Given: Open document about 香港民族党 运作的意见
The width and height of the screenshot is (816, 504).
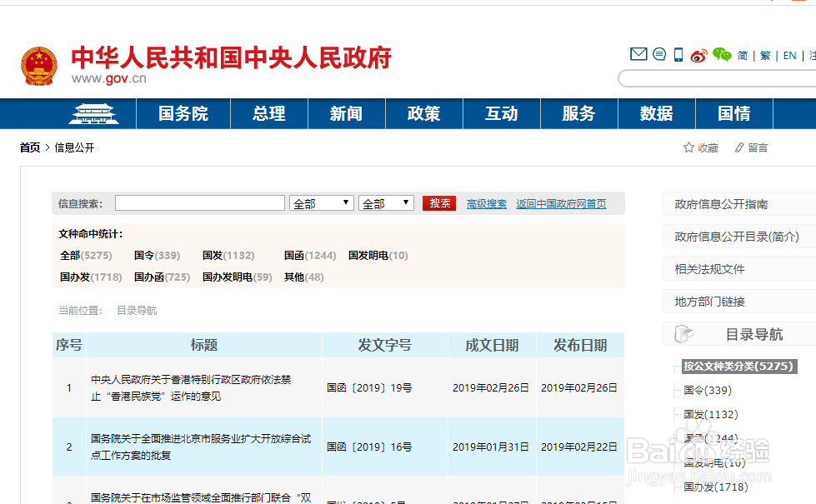Looking at the screenshot, I should 191,388.
